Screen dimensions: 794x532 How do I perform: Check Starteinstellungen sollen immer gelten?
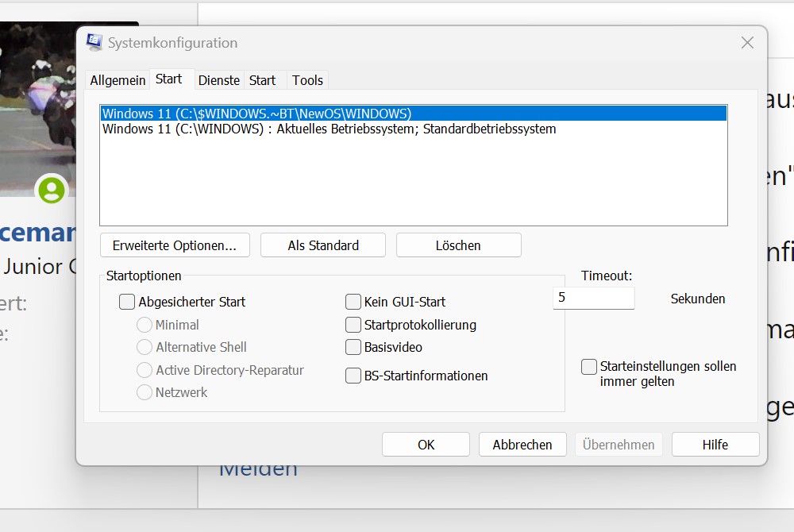pos(589,367)
